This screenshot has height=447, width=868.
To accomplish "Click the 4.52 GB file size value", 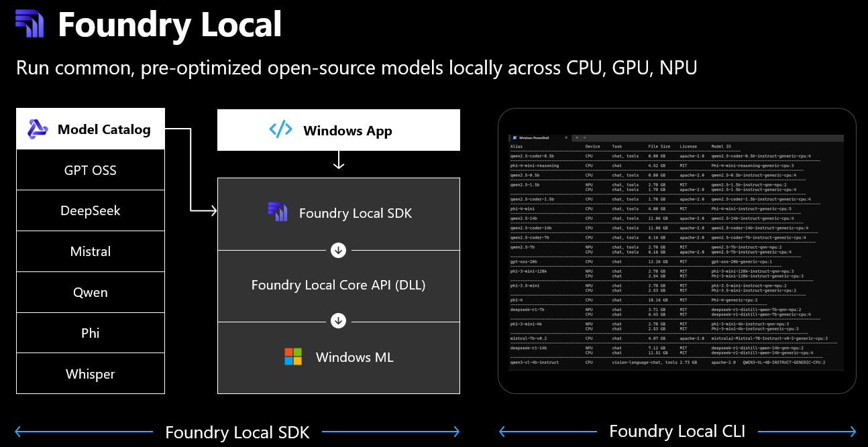I will coord(657,166).
